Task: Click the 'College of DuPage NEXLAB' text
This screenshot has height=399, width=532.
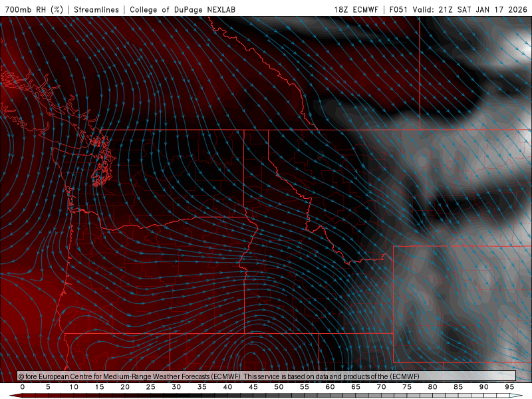Action: coord(182,9)
